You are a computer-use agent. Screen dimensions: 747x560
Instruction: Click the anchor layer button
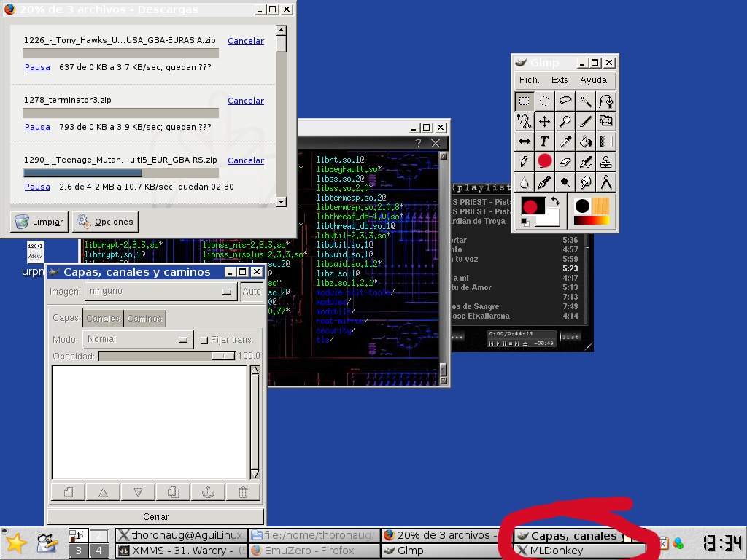(208, 492)
